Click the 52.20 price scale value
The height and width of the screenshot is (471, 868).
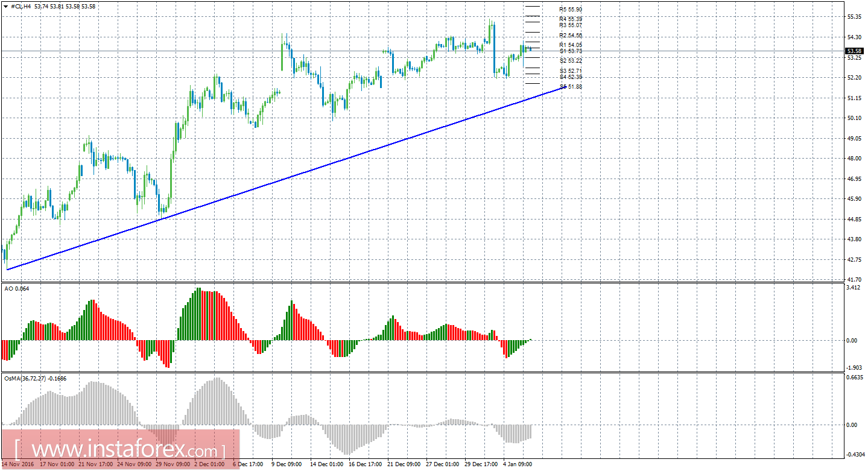coord(854,78)
